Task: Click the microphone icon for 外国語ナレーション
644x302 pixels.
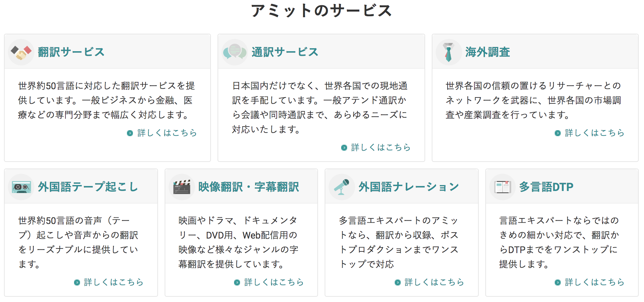Action: click(342, 187)
